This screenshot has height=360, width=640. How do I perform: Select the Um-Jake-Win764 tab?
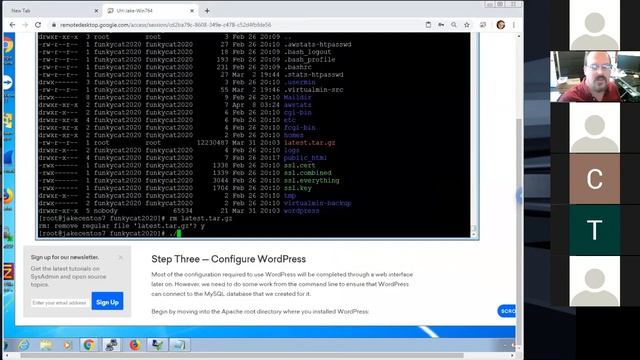point(150,11)
